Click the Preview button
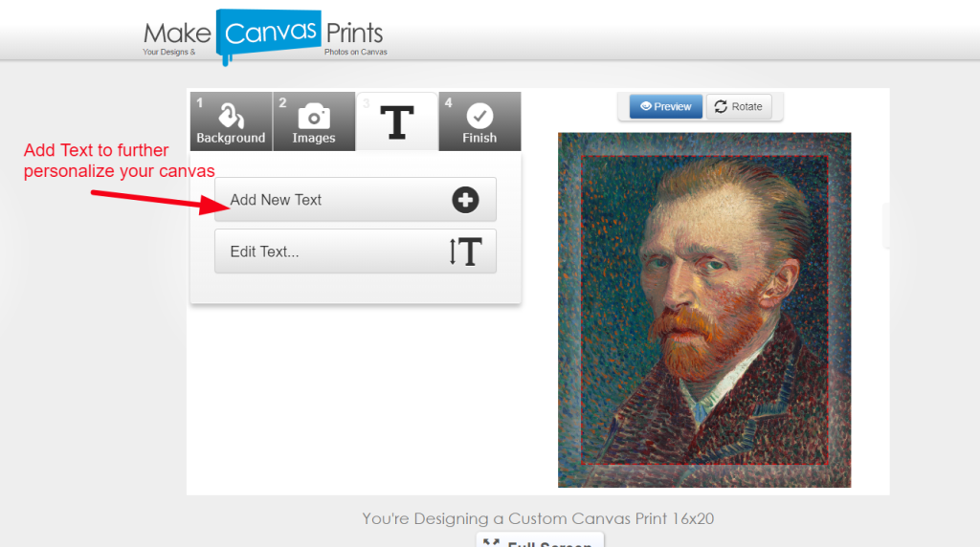 tap(666, 106)
